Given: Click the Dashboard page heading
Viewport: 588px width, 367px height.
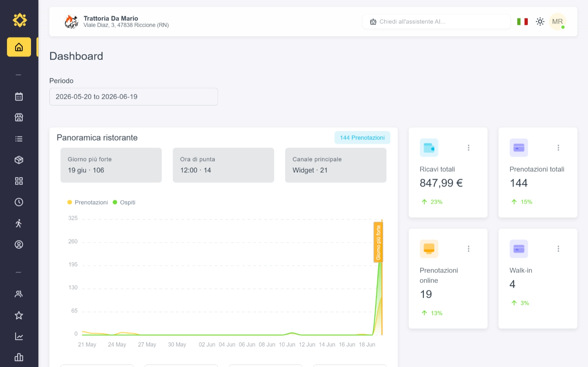Looking at the screenshot, I should pos(76,56).
